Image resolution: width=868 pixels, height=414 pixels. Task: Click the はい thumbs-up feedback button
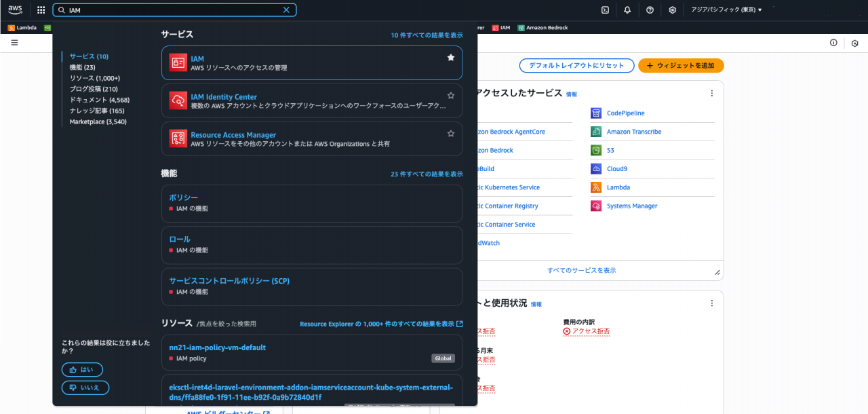click(82, 370)
